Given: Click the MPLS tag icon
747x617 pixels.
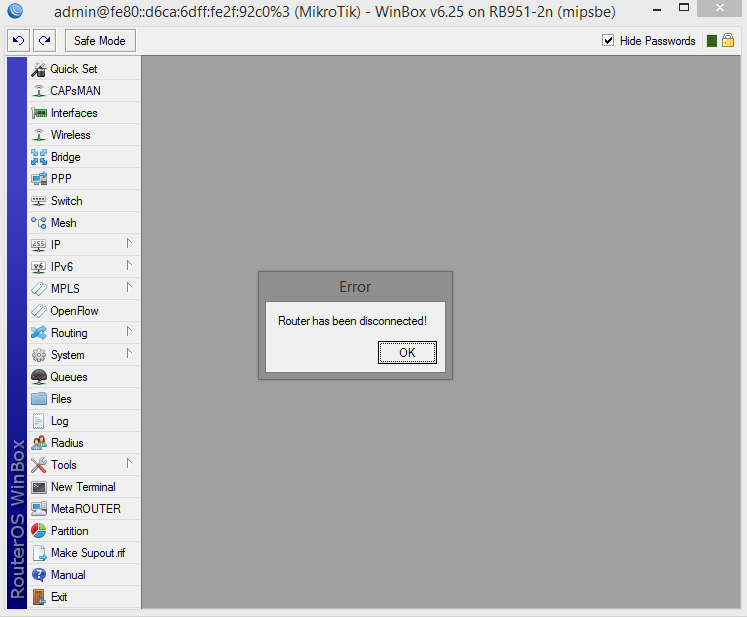Looking at the screenshot, I should (x=39, y=289).
